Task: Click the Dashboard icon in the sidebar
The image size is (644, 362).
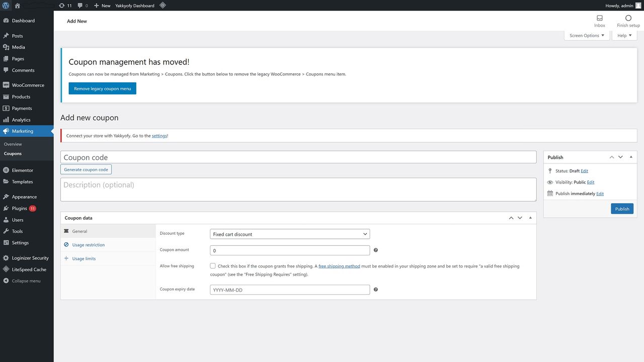Action: [x=6, y=21]
